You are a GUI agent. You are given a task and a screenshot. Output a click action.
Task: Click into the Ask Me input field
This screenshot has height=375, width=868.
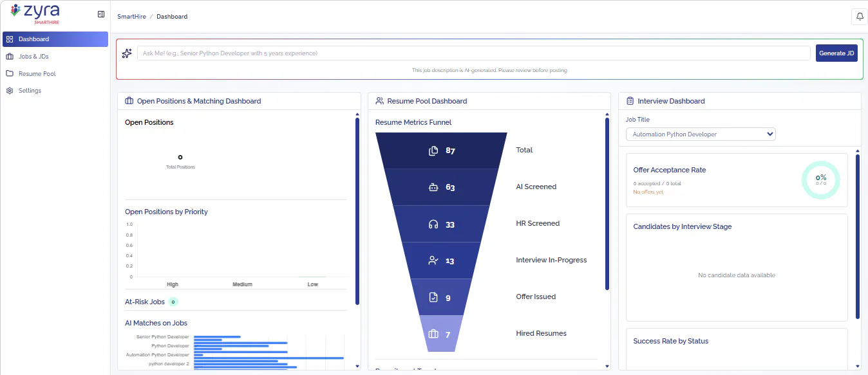[x=474, y=53]
